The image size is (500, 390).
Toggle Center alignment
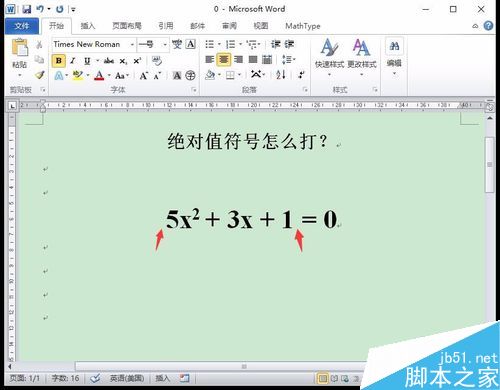point(224,60)
